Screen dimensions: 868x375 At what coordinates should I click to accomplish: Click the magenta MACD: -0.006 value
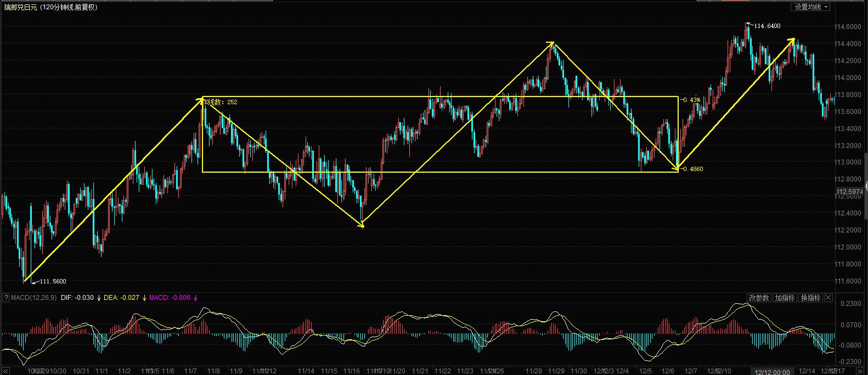tap(170, 298)
